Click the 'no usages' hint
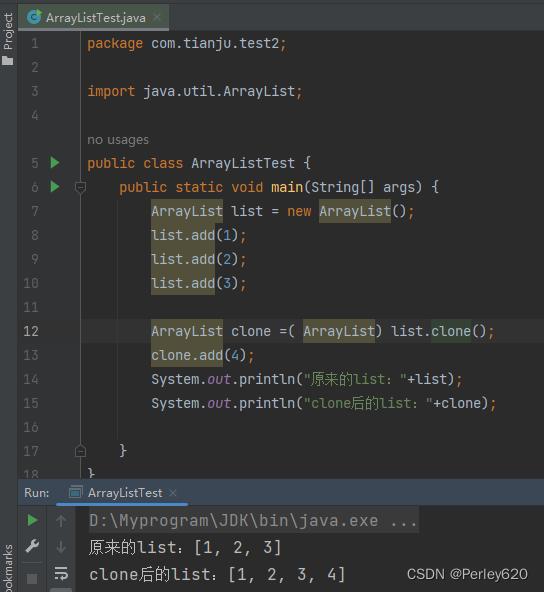544x592 pixels. point(118,140)
